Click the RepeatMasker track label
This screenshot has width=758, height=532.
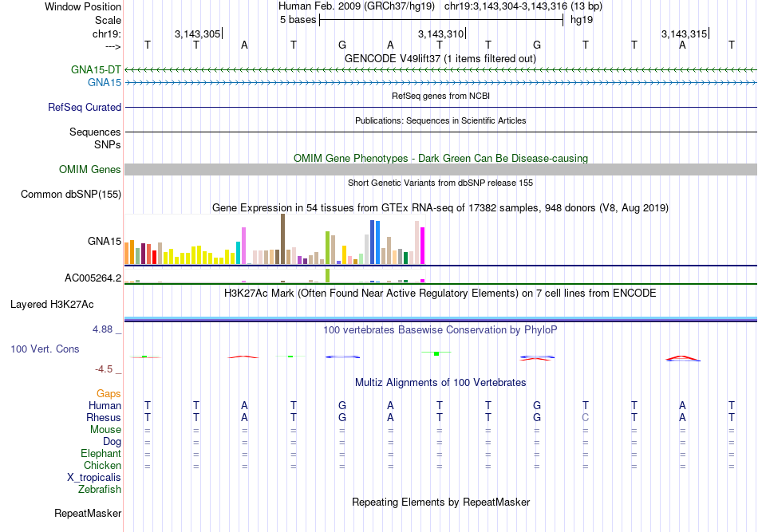88,513
